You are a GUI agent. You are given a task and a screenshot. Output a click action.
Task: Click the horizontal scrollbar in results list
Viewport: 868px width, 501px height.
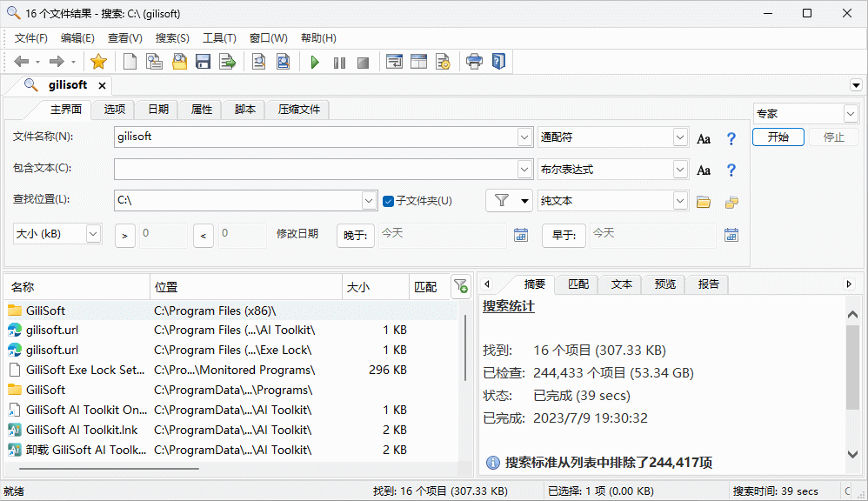click(x=109, y=469)
